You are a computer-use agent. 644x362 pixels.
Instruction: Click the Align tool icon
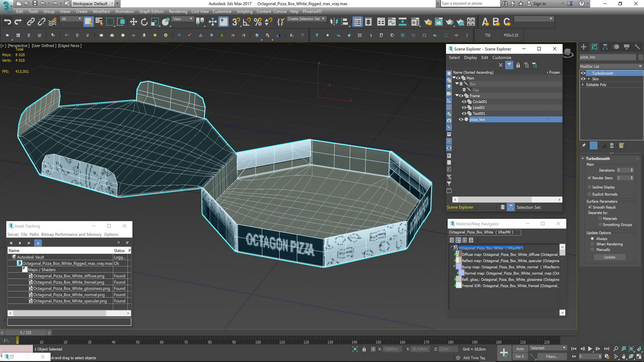point(345,22)
